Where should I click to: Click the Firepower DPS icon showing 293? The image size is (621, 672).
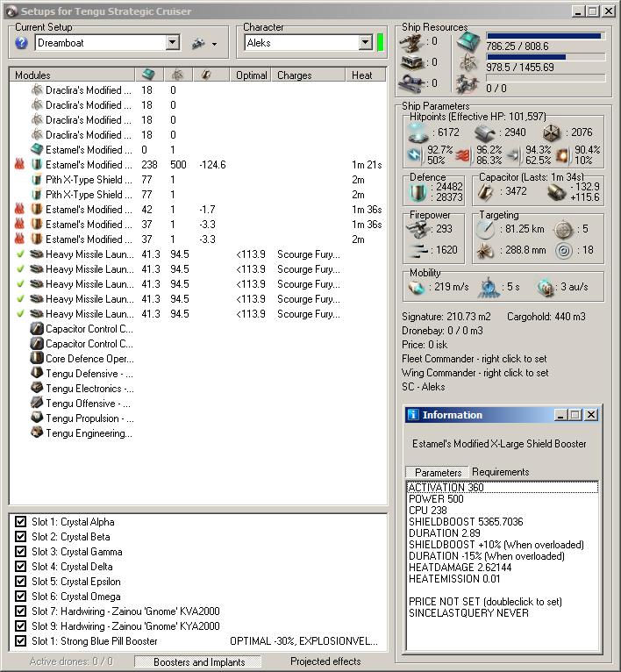click(418, 230)
